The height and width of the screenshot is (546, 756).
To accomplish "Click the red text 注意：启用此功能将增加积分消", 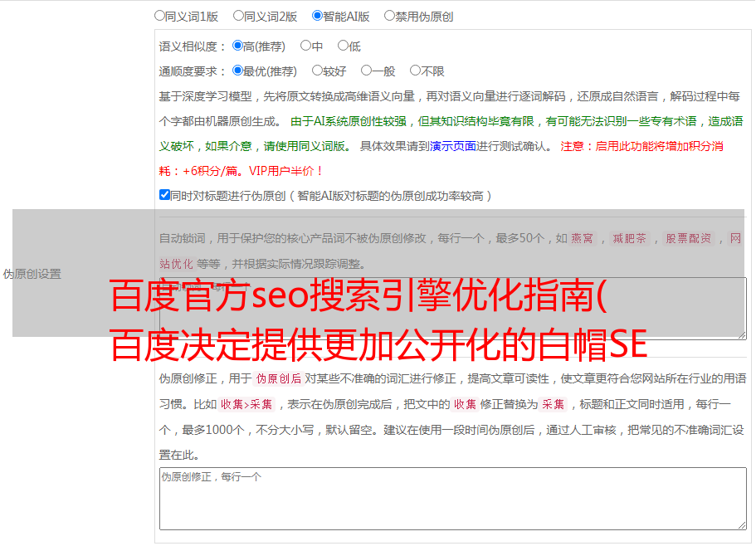I will pos(641,146).
